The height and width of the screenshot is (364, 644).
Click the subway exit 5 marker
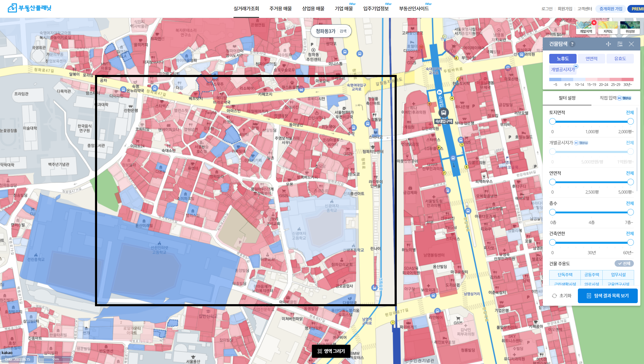(x=462, y=145)
